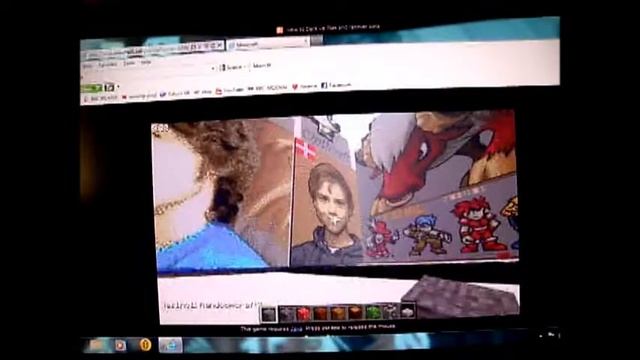The height and width of the screenshot is (360, 640).
Task: Select the first hotbar slot in Minecraft
Action: tap(269, 314)
